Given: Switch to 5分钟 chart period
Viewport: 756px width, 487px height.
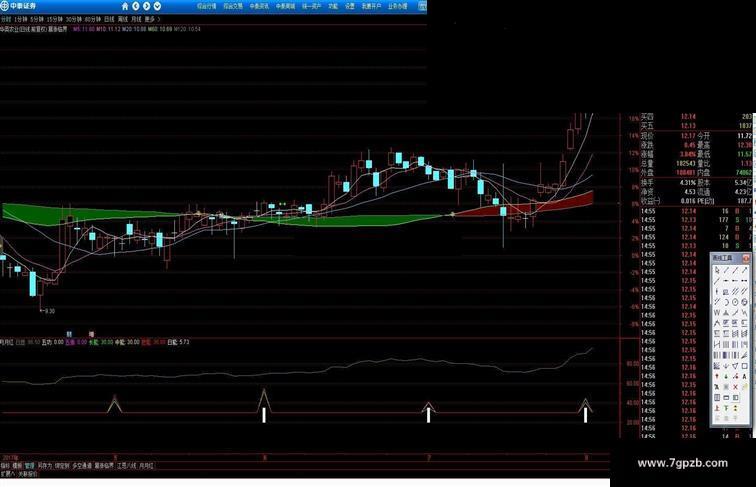Looking at the screenshot, I should [37, 19].
